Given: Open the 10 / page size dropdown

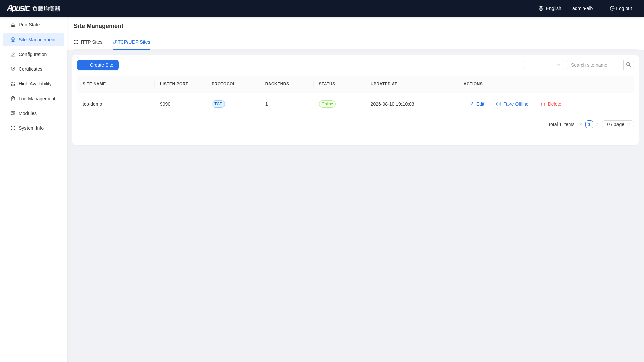Looking at the screenshot, I should pos(618,124).
